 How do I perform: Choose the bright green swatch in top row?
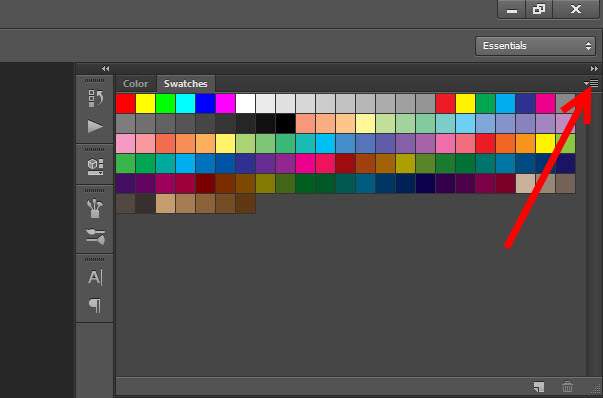pyautogui.click(x=165, y=103)
